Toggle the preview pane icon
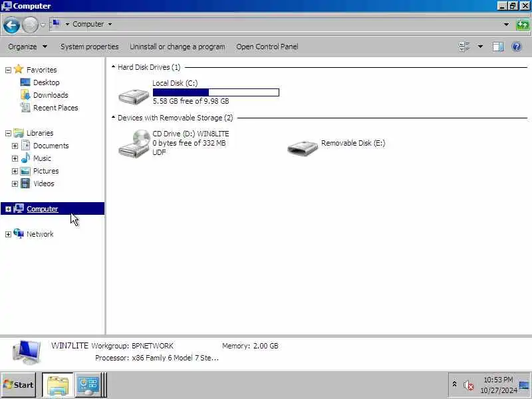The width and height of the screenshot is (532, 399). click(x=497, y=47)
